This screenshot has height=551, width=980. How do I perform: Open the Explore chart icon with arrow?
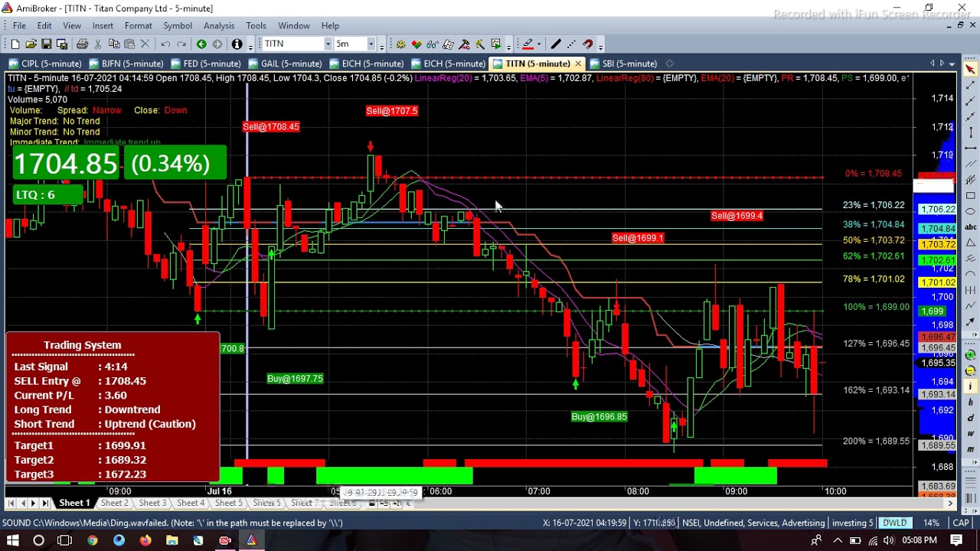[496, 44]
